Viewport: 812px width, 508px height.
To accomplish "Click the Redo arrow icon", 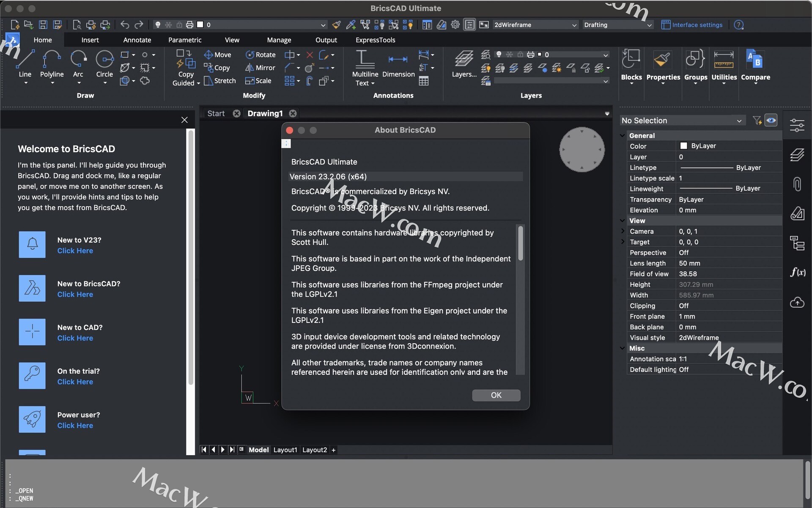I will (139, 25).
